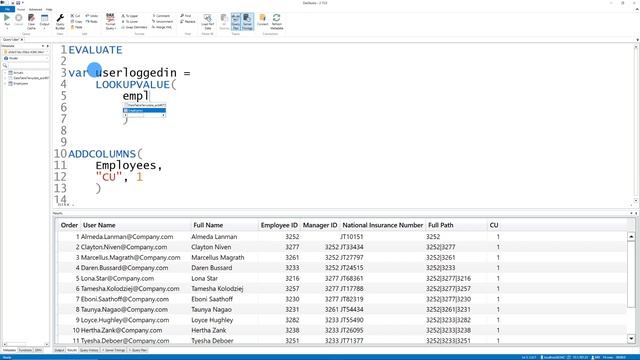
Task: Toggle the Query Plan trace button
Action: [236, 22]
